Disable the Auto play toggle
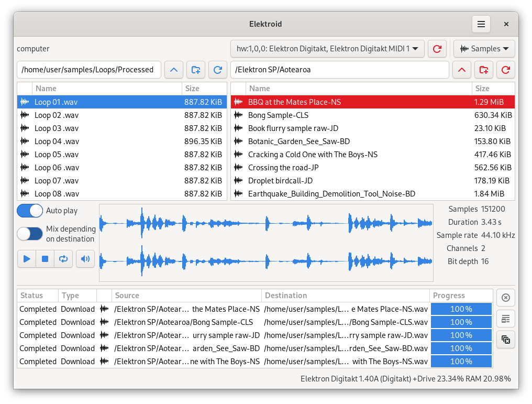This screenshot has width=532, height=404. (30, 211)
